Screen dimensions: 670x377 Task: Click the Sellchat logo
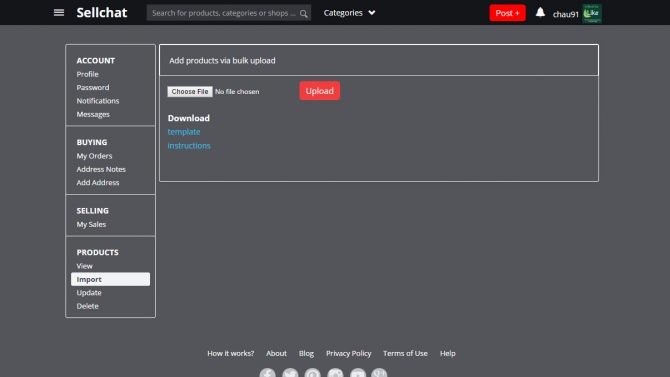(x=102, y=13)
